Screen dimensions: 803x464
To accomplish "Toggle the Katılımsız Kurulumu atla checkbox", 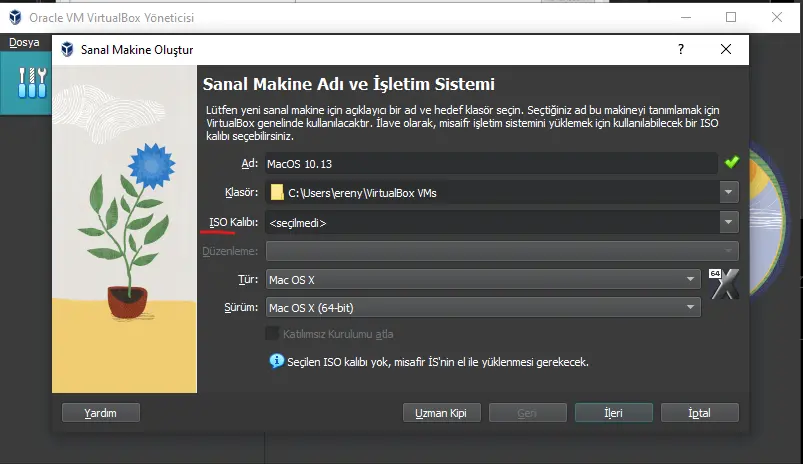I will click(272, 334).
